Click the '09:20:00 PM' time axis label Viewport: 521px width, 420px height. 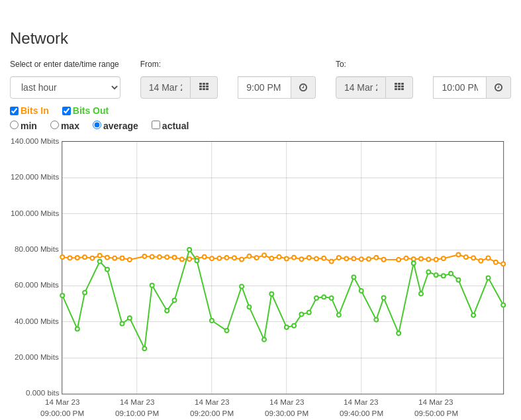click(x=212, y=413)
